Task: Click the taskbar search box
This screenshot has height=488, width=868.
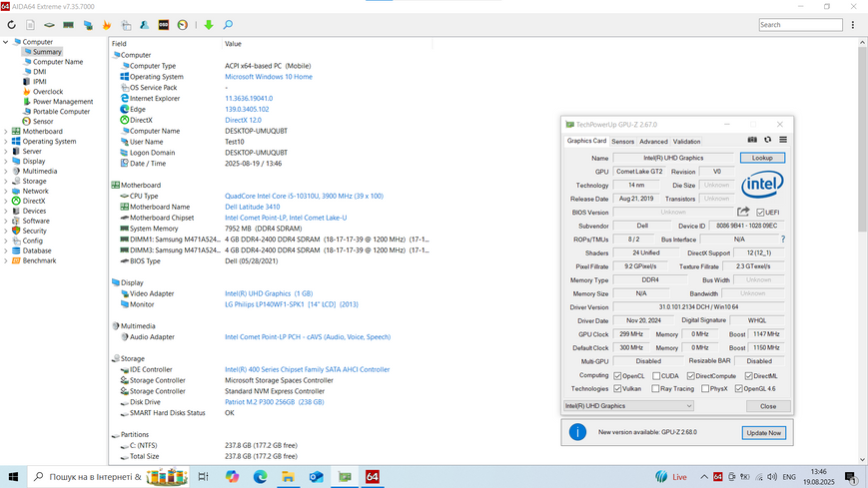Action: pyautogui.click(x=108, y=476)
